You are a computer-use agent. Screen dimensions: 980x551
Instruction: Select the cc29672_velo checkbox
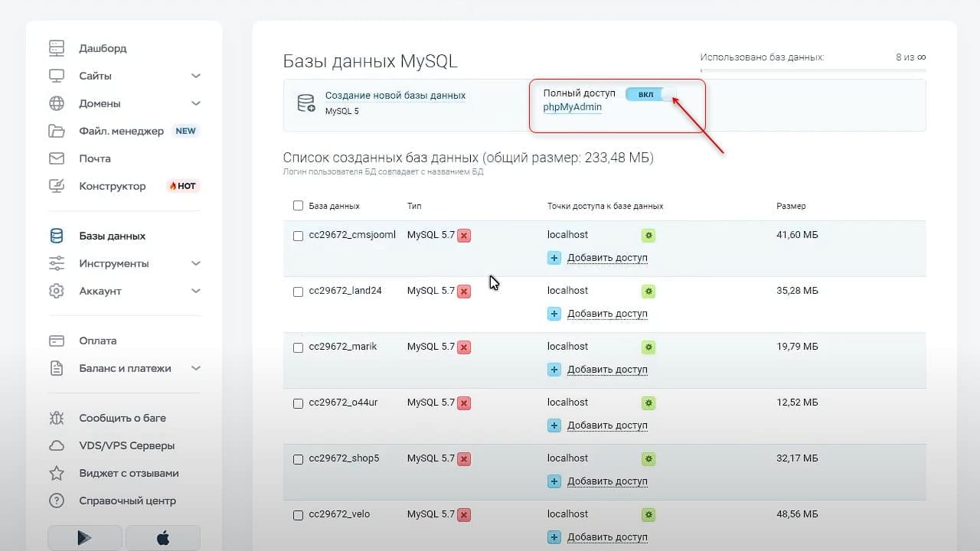298,515
